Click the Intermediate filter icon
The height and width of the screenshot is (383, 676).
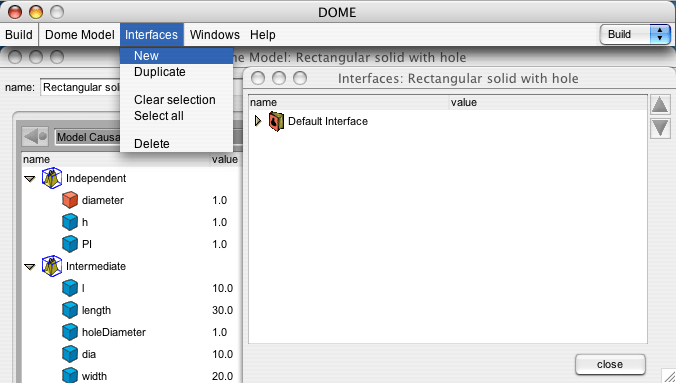52,266
